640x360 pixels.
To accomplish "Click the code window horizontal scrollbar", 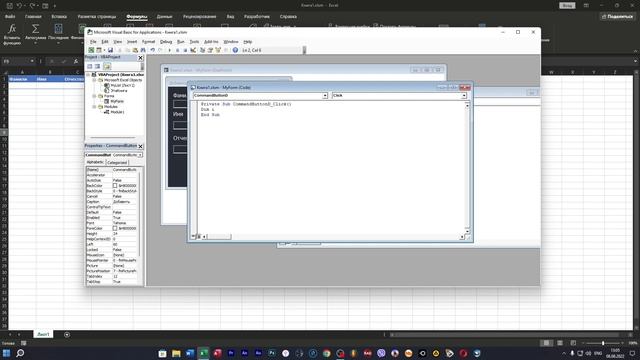I will (x=333, y=237).
